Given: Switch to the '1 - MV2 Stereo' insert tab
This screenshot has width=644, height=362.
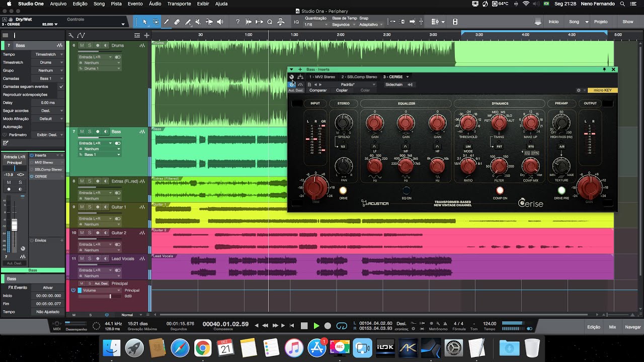Looking at the screenshot, I should (322, 77).
